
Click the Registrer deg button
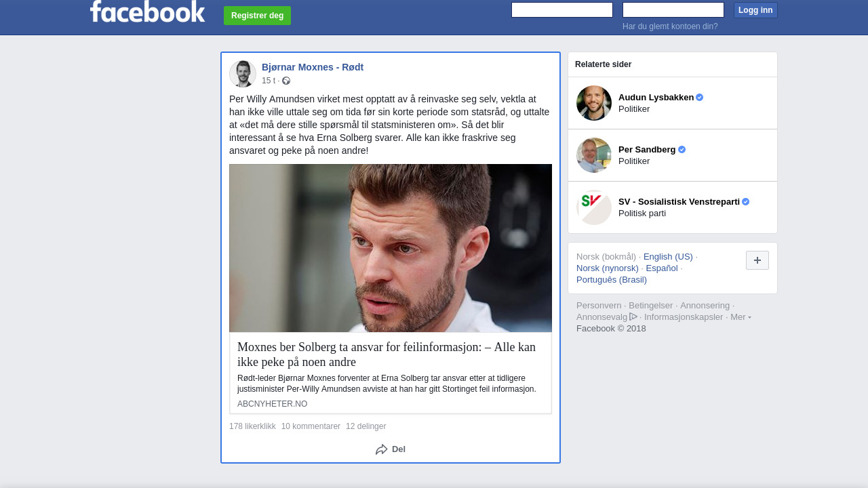(x=257, y=16)
